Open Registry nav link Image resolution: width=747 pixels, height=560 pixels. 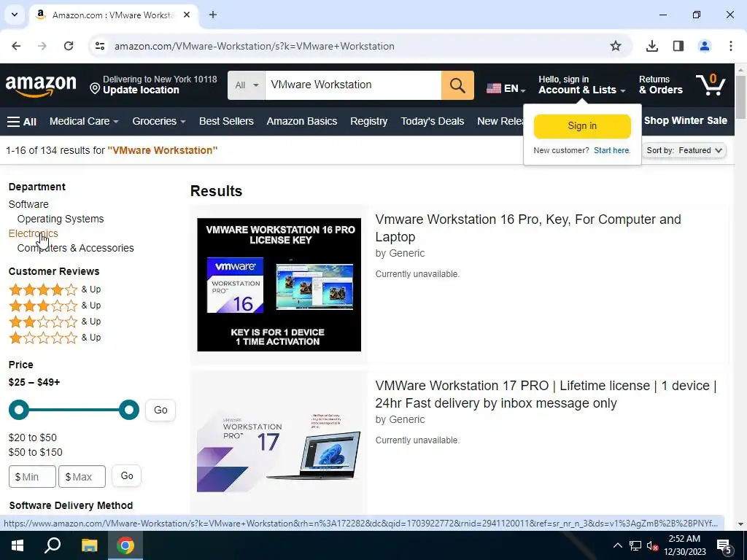(x=368, y=122)
